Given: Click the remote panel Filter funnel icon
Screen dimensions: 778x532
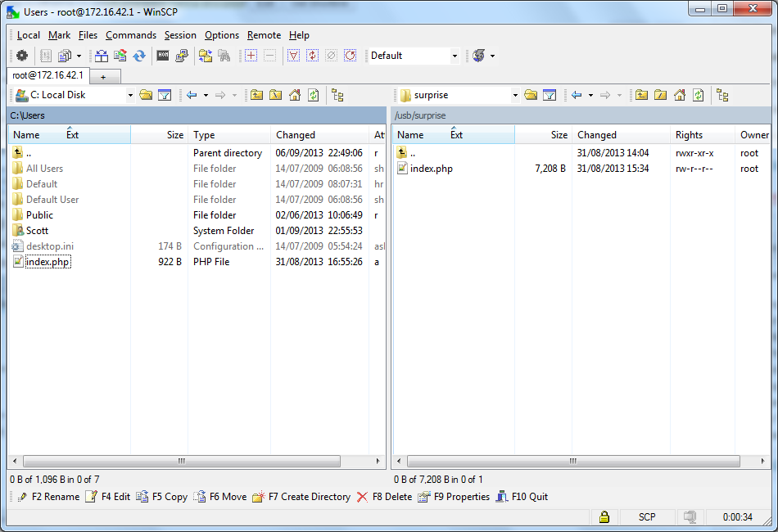Looking at the screenshot, I should tap(550, 95).
